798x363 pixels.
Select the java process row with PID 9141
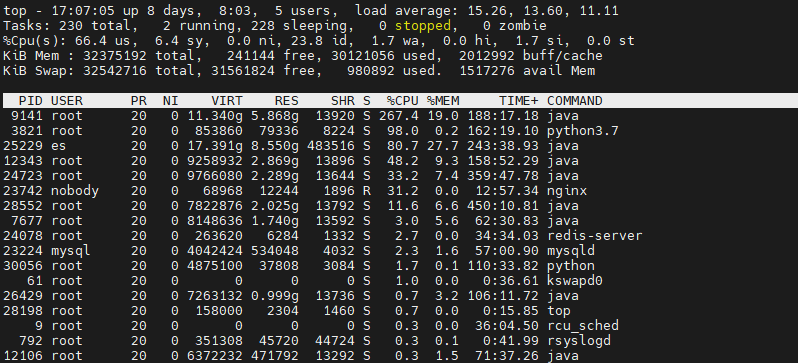(399, 116)
